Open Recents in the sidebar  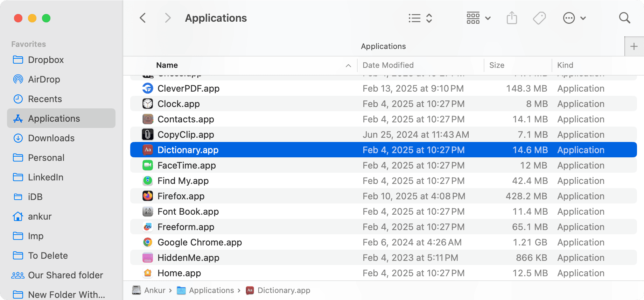(x=61, y=99)
